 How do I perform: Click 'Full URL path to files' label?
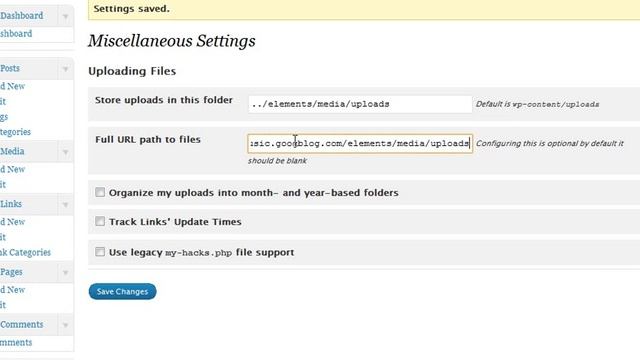148,140
